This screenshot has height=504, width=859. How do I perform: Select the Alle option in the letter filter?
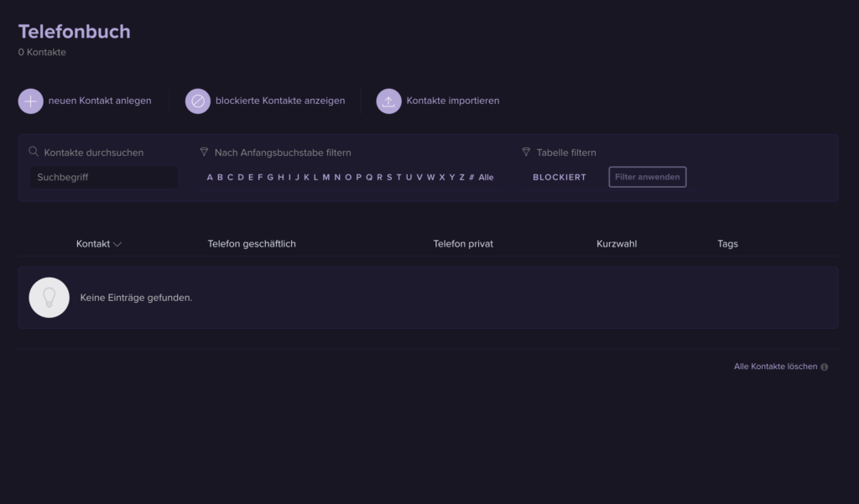(x=486, y=177)
